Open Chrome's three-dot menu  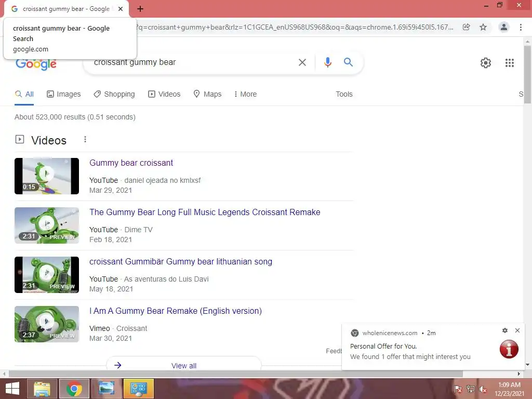tap(521, 27)
